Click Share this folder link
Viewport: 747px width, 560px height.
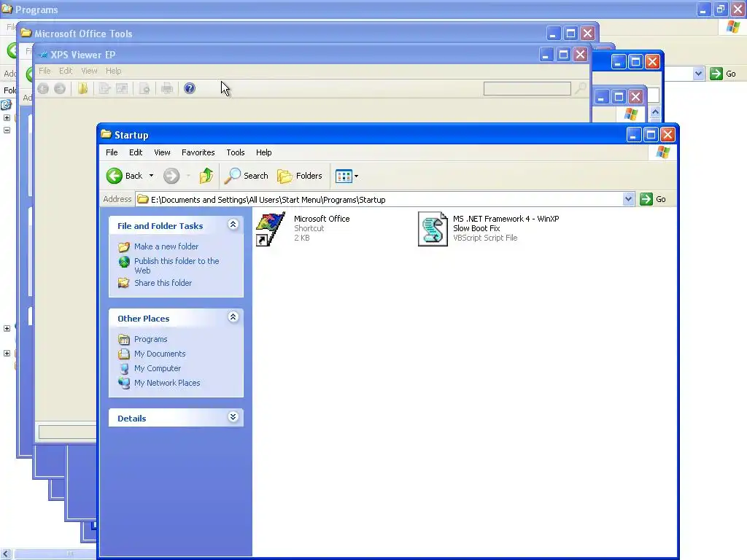click(x=163, y=283)
